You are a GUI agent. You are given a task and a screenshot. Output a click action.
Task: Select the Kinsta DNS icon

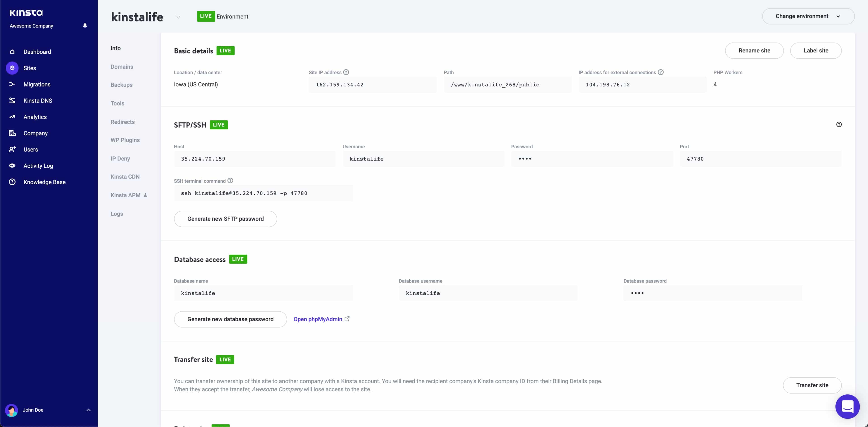tap(12, 100)
